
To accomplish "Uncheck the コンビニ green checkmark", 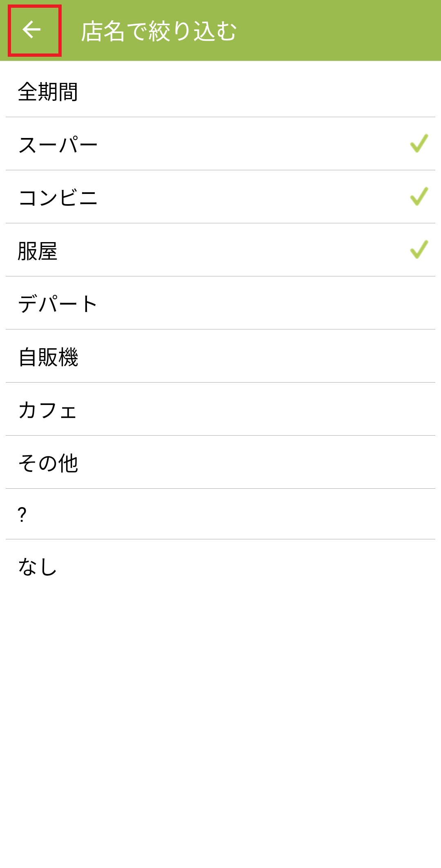I will coord(419,197).
